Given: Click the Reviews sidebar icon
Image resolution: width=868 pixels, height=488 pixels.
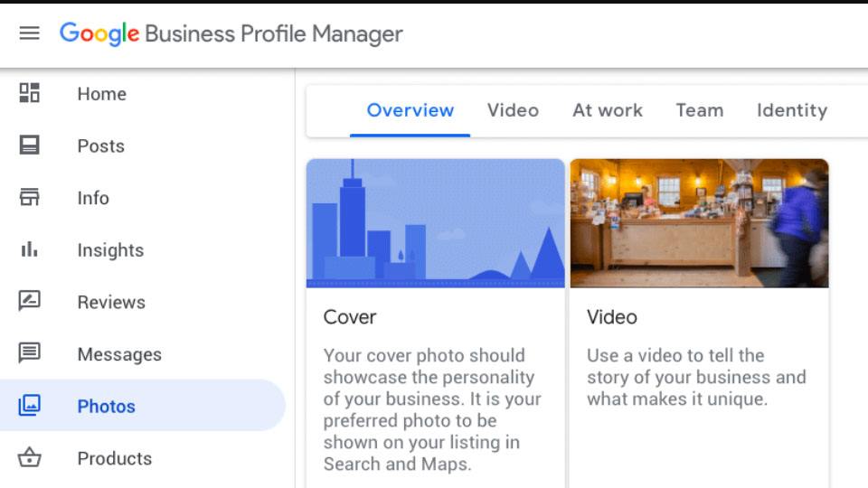Looking at the screenshot, I should (29, 301).
